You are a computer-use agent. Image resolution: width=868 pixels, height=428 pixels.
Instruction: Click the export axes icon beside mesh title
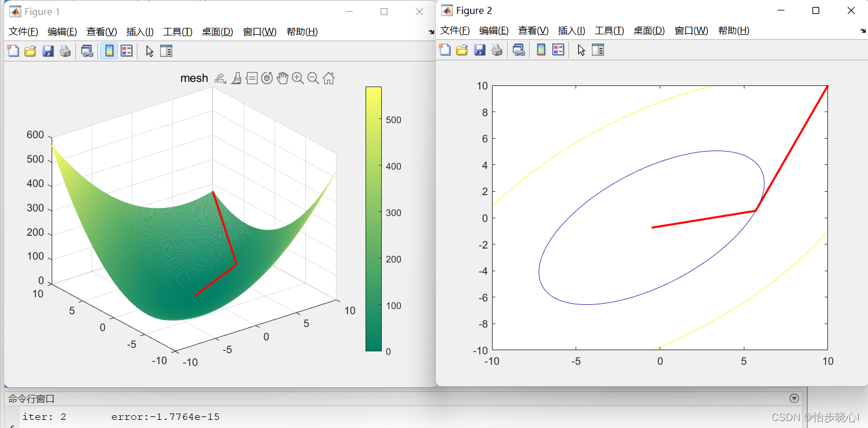point(220,78)
